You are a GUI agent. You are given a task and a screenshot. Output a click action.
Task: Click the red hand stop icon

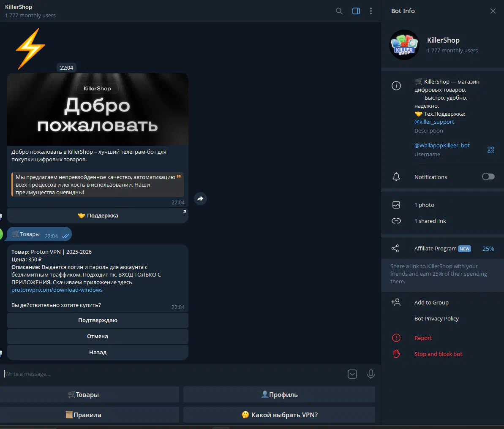(396, 354)
